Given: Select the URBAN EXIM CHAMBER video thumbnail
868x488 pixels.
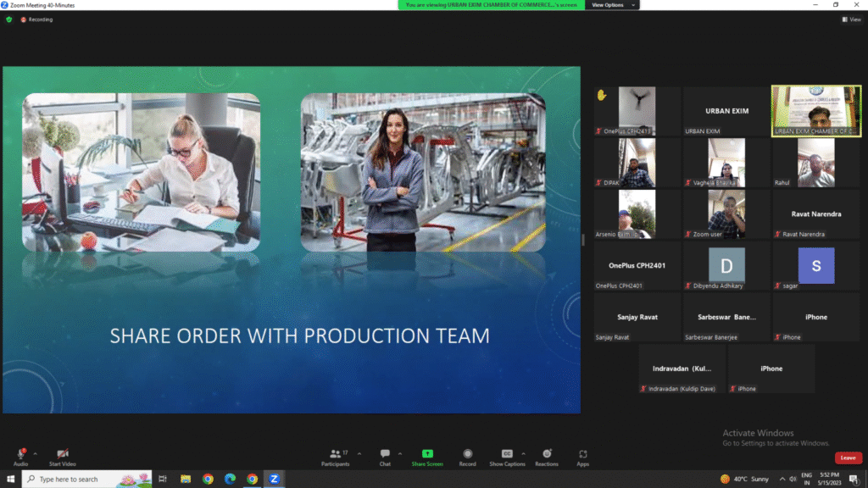Looking at the screenshot, I should click(x=815, y=111).
